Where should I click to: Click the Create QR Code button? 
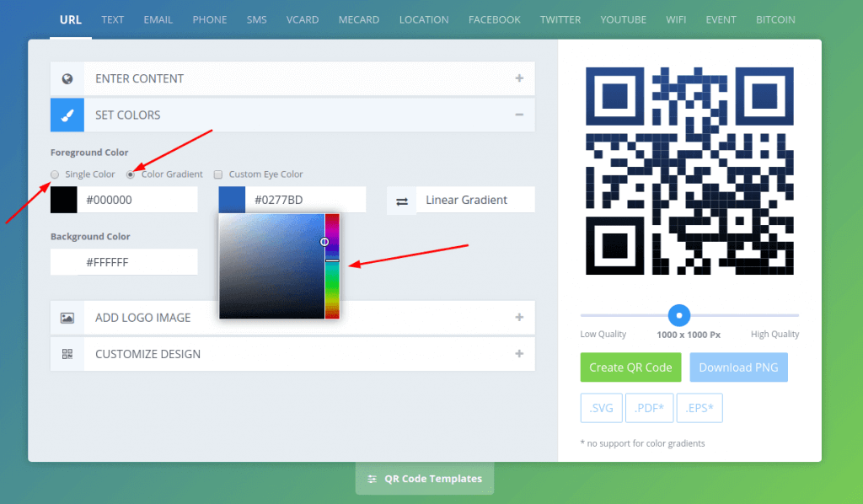tap(630, 367)
